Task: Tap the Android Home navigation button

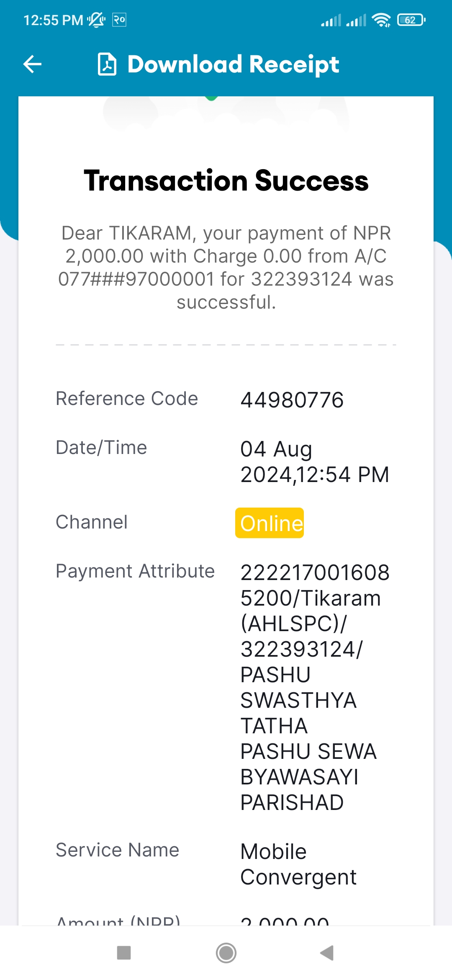Action: click(x=226, y=953)
